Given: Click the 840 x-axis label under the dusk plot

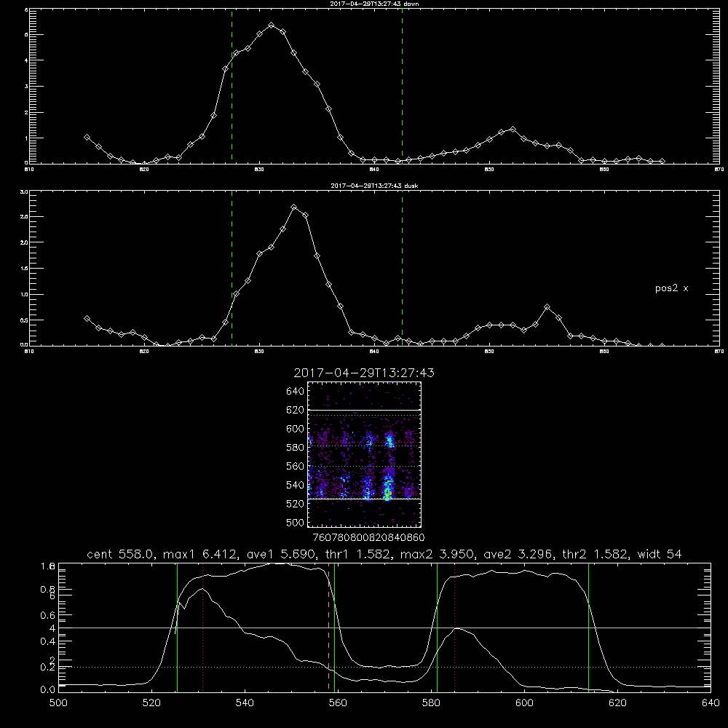Looking at the screenshot, I should 373,352.
